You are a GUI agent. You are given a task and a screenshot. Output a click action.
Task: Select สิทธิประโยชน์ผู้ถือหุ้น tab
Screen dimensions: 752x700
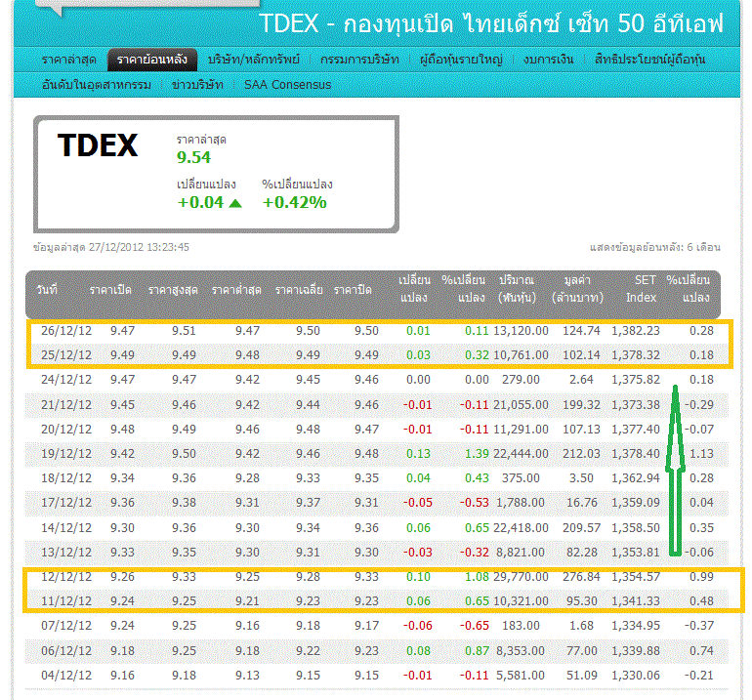coord(650,60)
